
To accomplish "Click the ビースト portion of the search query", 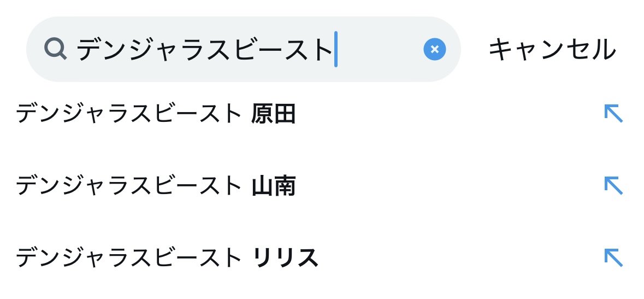I will (283, 50).
